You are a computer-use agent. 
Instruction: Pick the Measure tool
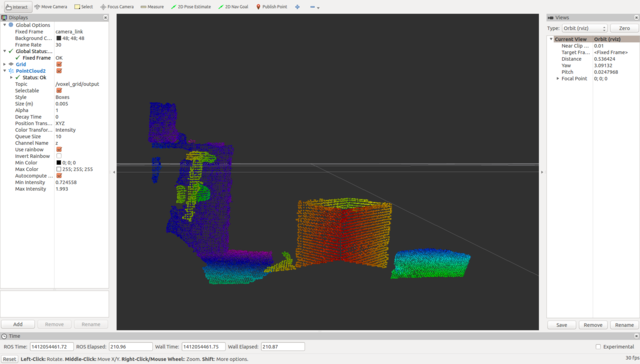(152, 7)
